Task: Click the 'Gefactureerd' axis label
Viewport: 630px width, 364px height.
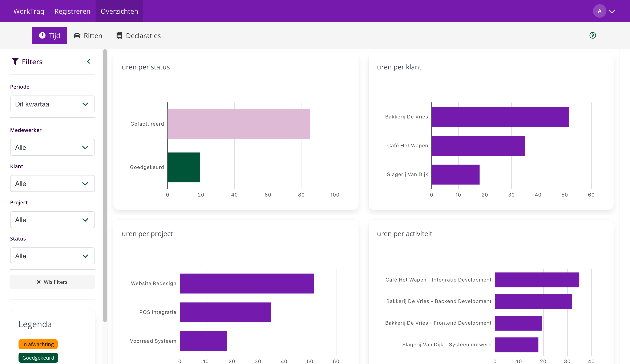Action: (147, 124)
